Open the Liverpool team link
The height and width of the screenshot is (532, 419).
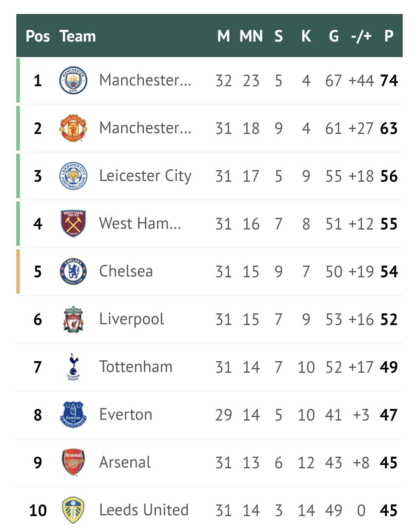click(x=132, y=319)
